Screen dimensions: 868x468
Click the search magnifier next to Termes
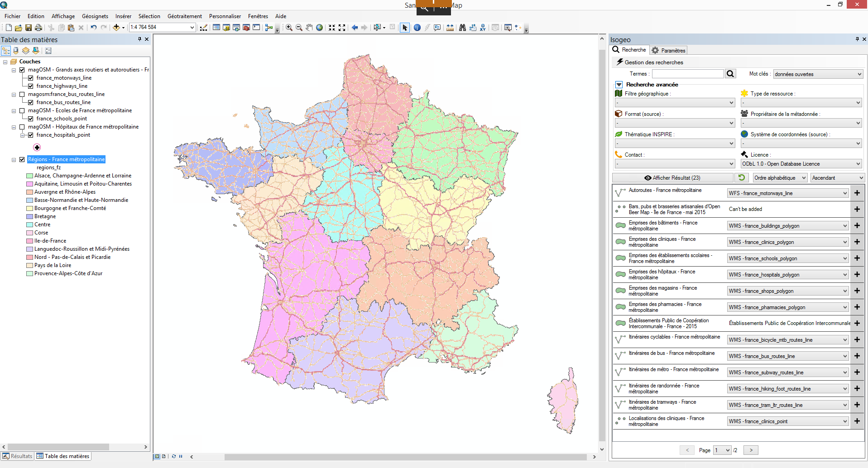(x=730, y=74)
